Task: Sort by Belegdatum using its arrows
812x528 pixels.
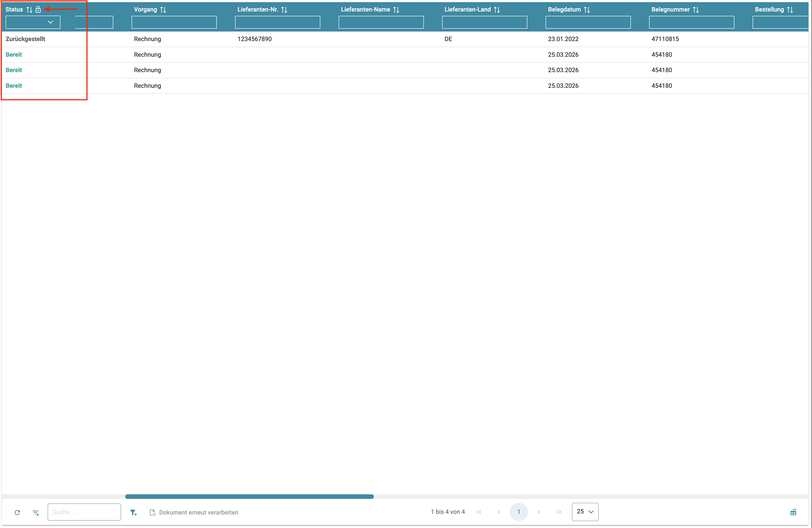Action: click(x=587, y=10)
